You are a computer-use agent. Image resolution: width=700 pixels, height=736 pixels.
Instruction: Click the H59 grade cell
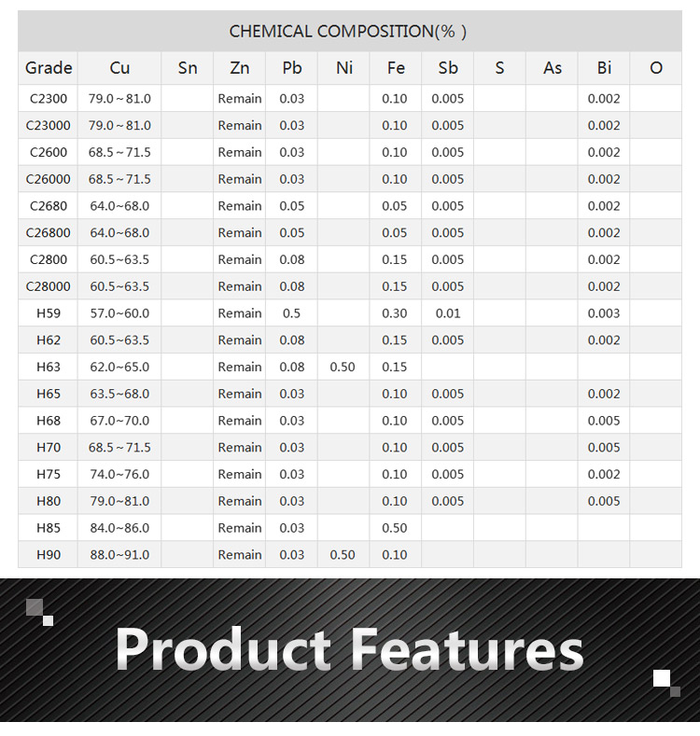49,313
